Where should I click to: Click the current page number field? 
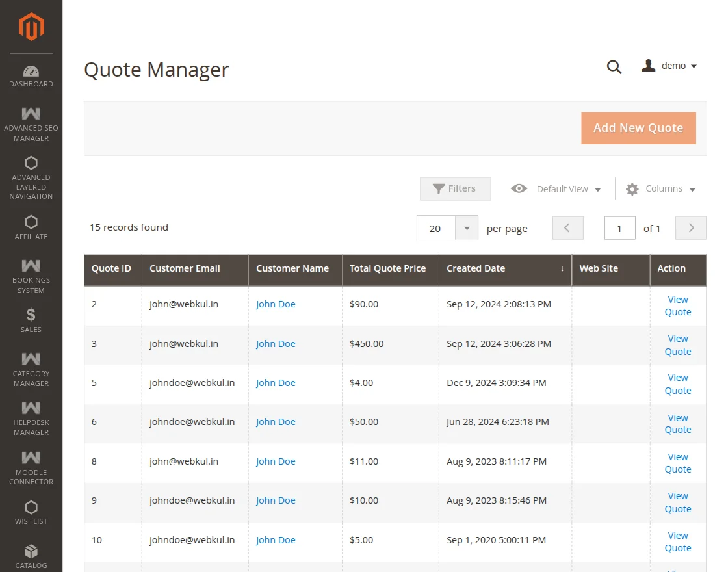click(x=619, y=228)
